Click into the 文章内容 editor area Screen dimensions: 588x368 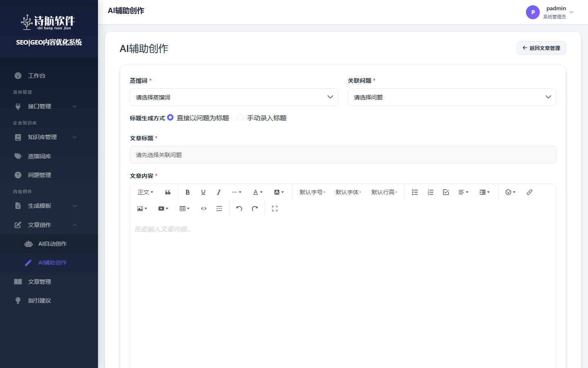(x=343, y=292)
